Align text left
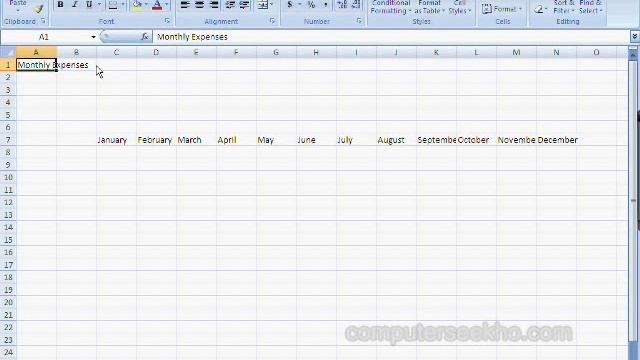Viewport: 640px width, 360px height. 185,4
